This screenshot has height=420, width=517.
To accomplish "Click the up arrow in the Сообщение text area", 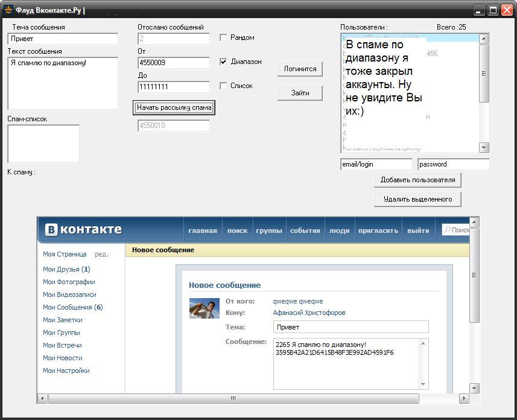I will tap(423, 344).
